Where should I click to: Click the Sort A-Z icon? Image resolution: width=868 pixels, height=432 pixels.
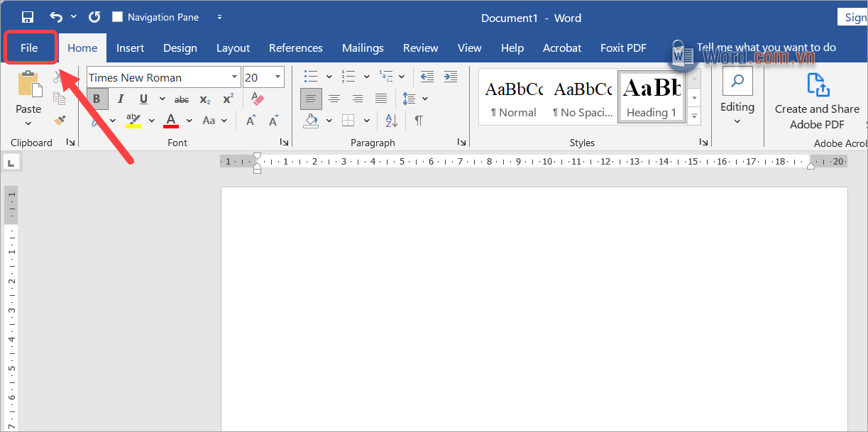tap(392, 121)
